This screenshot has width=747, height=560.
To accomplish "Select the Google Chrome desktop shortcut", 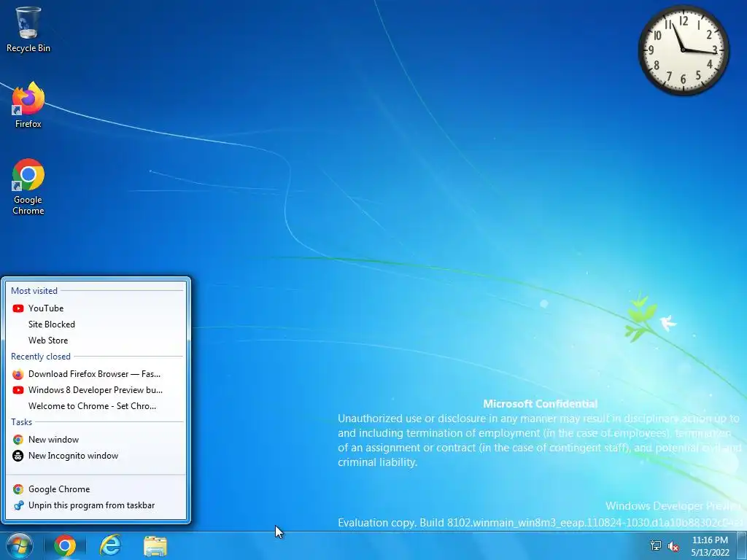I will [x=28, y=187].
